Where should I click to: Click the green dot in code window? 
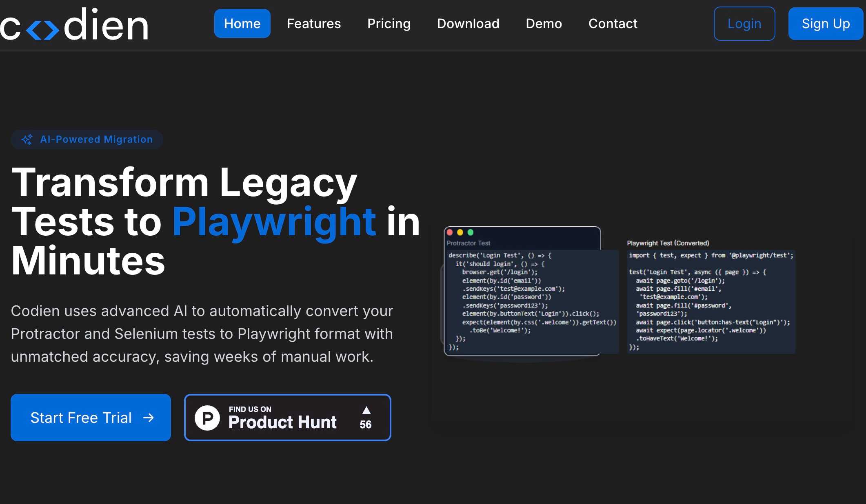[x=470, y=232]
